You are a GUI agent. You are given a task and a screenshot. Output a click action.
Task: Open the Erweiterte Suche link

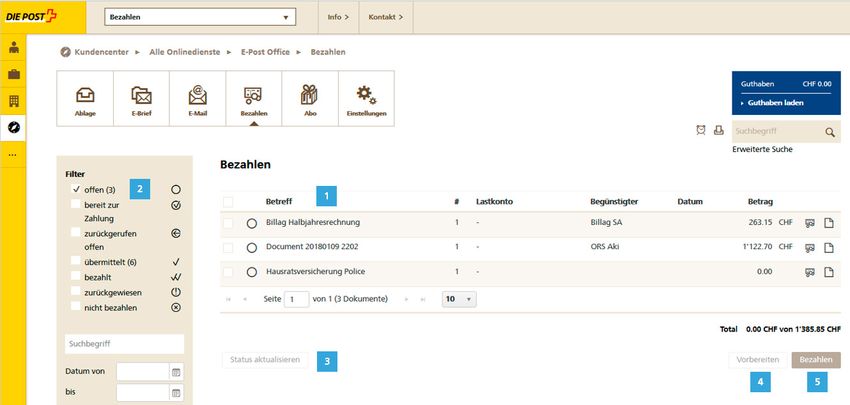763,149
